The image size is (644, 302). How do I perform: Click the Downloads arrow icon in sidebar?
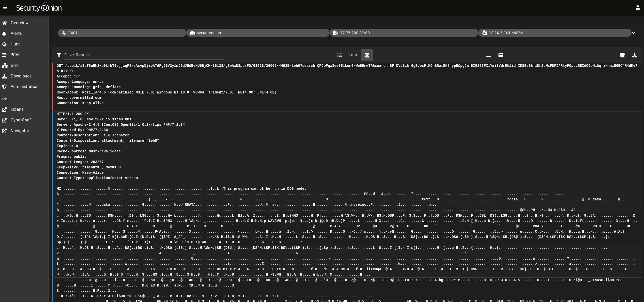tap(4, 76)
